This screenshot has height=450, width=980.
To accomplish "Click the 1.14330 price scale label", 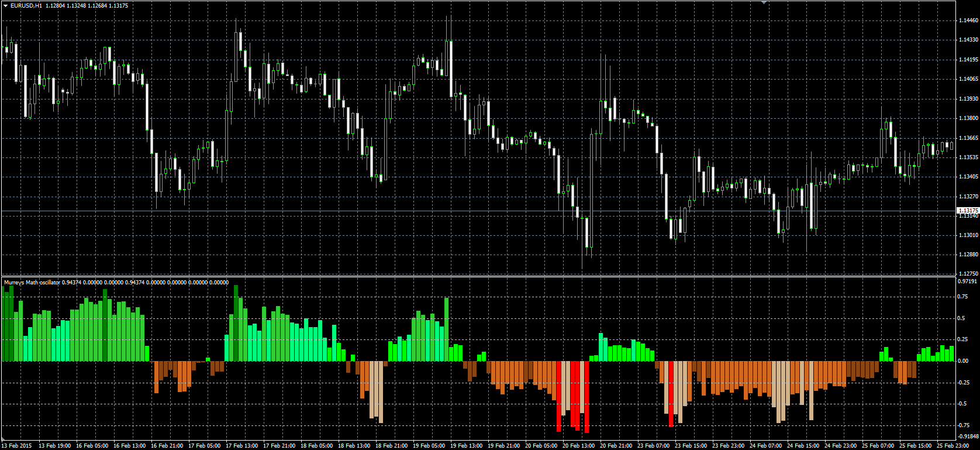I will coord(968,40).
